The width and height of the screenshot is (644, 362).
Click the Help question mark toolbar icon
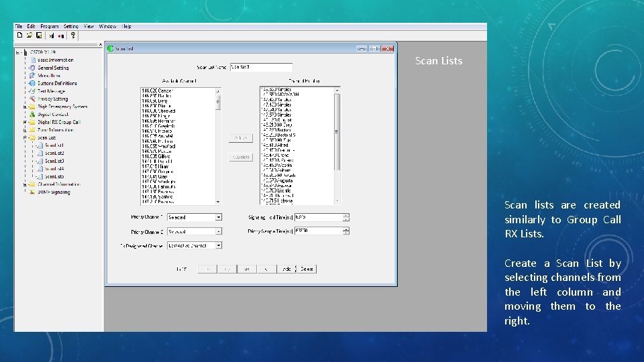(x=73, y=36)
